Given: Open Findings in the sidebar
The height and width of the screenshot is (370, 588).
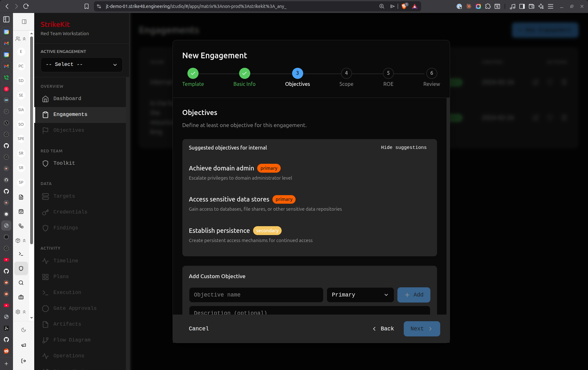Looking at the screenshot, I should [80, 228].
